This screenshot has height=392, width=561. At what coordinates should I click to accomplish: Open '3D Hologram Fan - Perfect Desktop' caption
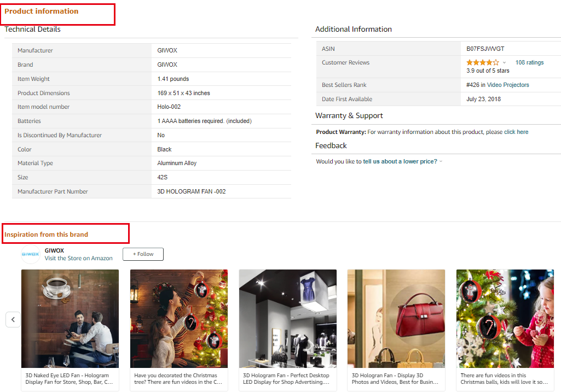286,379
